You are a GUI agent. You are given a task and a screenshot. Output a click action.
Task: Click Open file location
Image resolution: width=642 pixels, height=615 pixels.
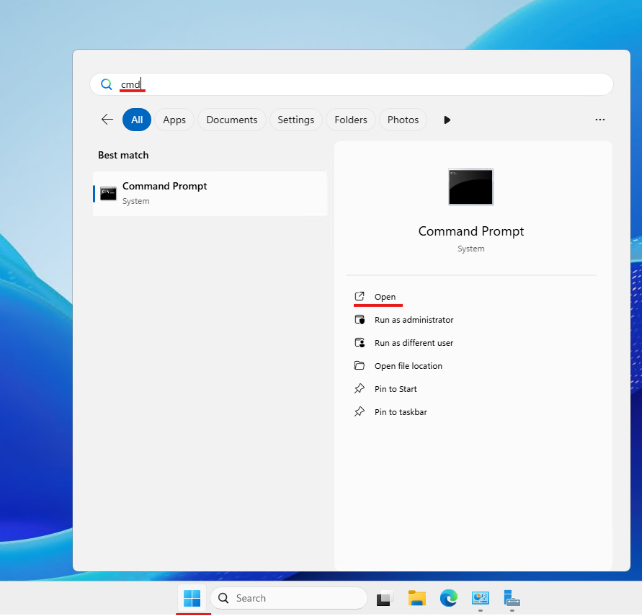point(408,366)
